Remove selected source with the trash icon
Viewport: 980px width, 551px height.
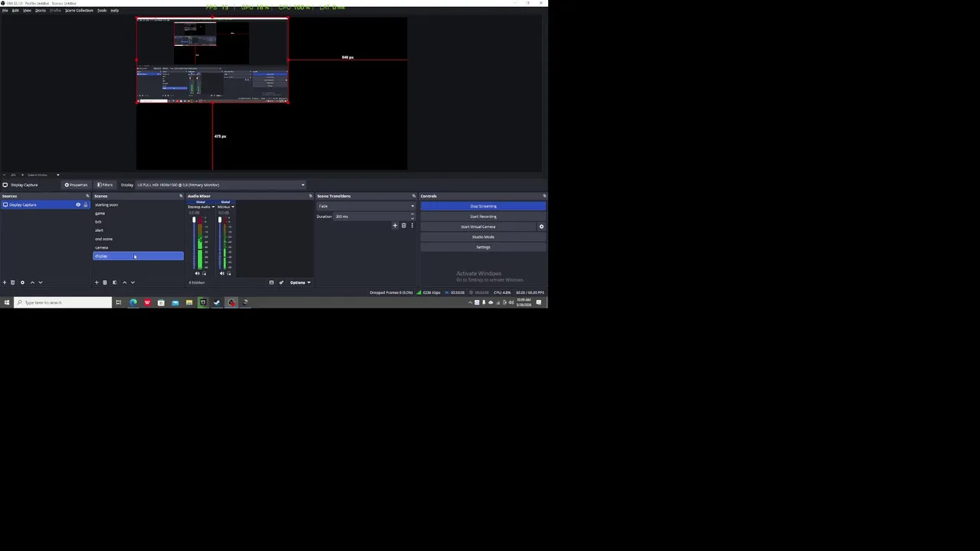(12, 282)
